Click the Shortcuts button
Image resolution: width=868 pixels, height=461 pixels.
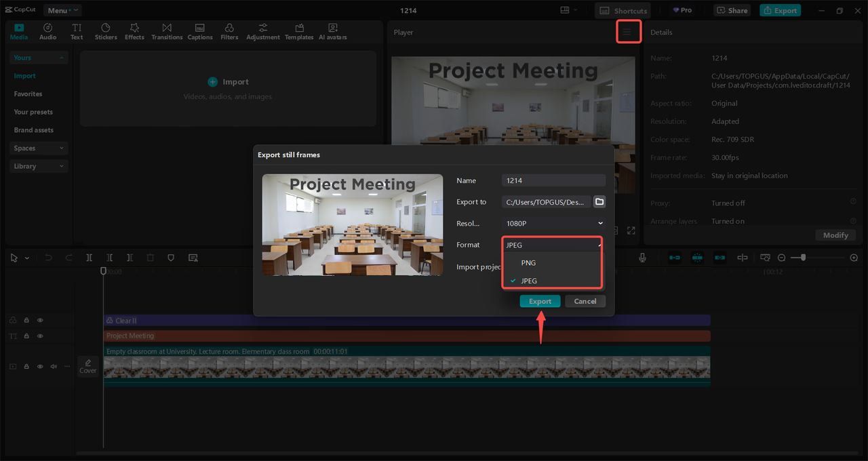(x=623, y=10)
